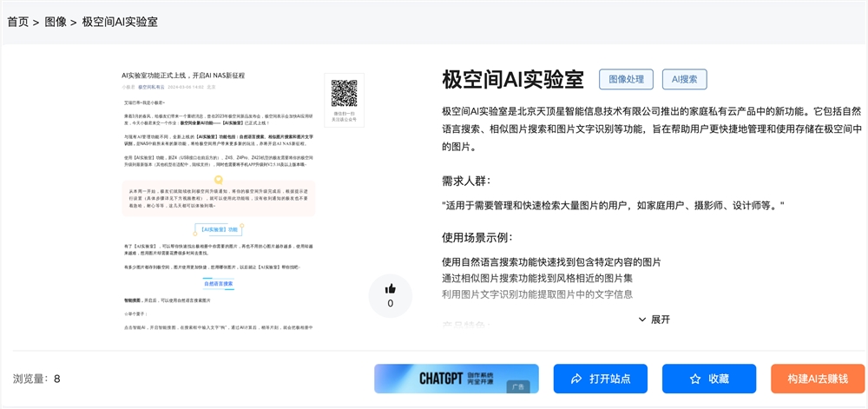Click the 使用场景示例 heading
This screenshot has width=868, height=409.
[477, 237]
